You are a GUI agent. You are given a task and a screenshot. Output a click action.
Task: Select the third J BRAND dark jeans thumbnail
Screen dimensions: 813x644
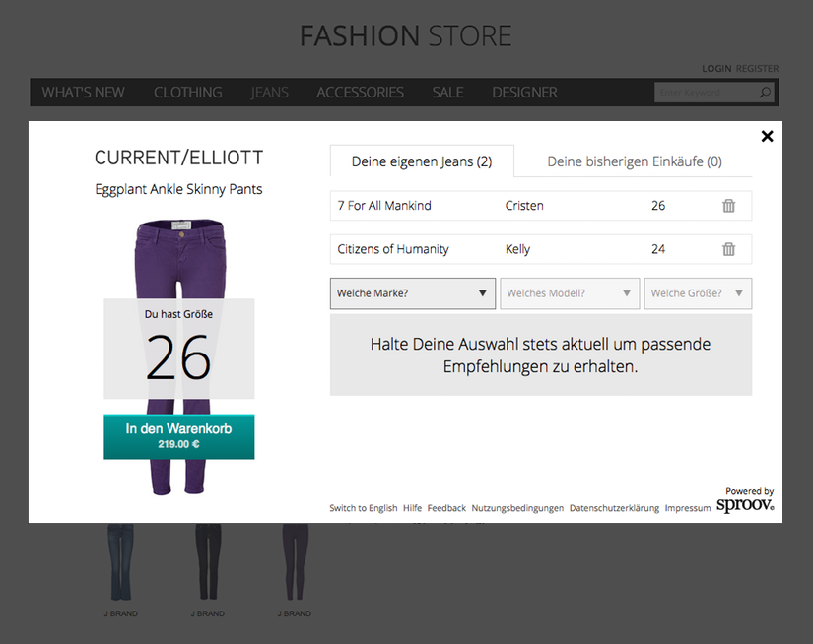(295, 562)
